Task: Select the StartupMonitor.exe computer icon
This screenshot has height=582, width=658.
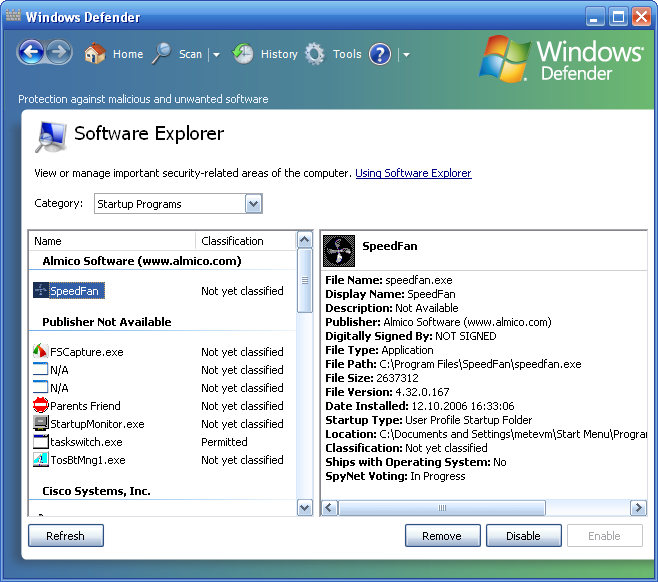Action: pyautogui.click(x=40, y=423)
